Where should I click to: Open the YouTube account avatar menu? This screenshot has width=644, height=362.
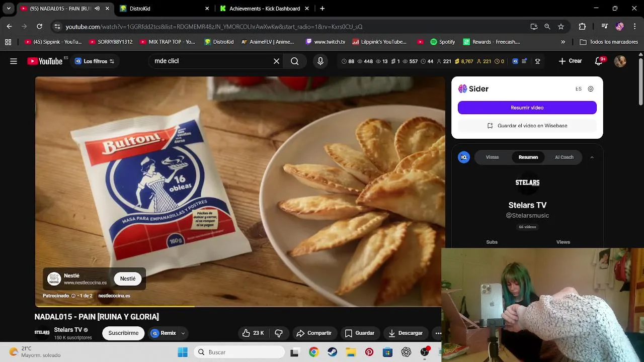(x=620, y=61)
